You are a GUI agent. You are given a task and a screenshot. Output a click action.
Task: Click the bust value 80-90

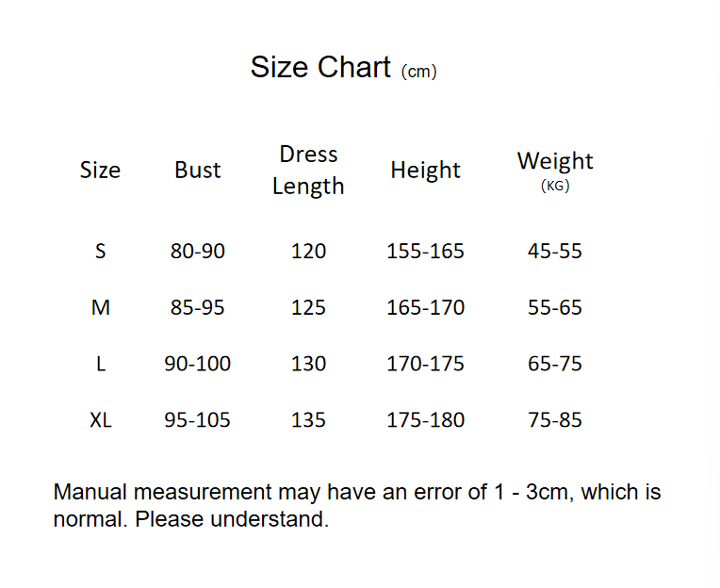coord(198,251)
